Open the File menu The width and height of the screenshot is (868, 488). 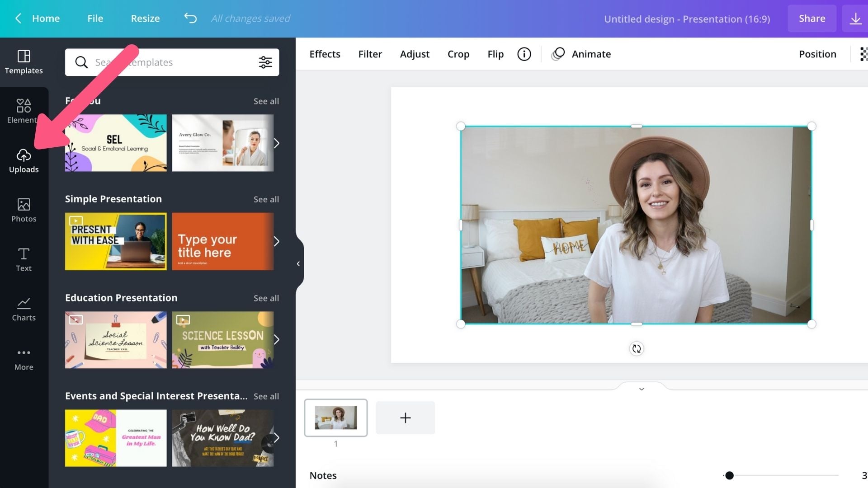pos(95,19)
